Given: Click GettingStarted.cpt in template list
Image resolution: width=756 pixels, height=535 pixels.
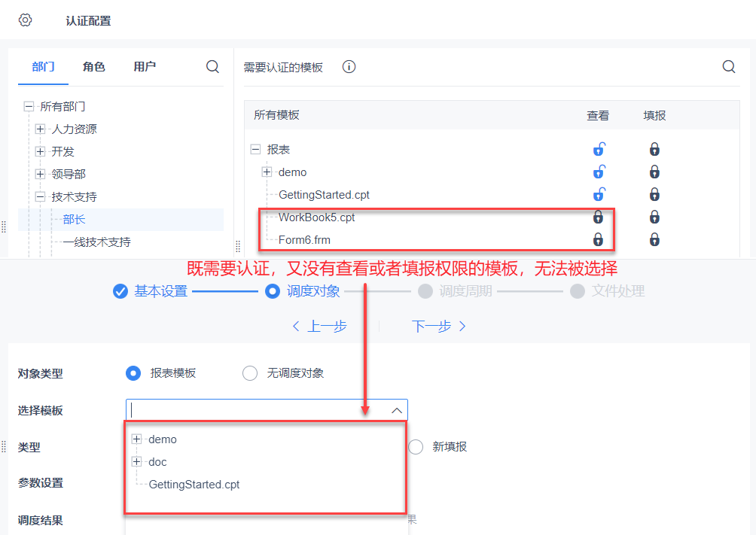Looking at the screenshot, I should click(x=324, y=195).
